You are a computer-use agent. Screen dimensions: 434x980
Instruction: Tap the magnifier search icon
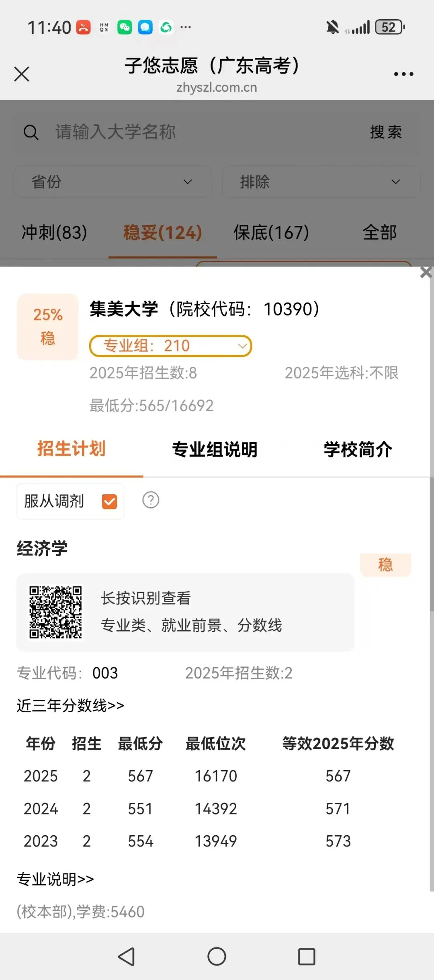31,132
